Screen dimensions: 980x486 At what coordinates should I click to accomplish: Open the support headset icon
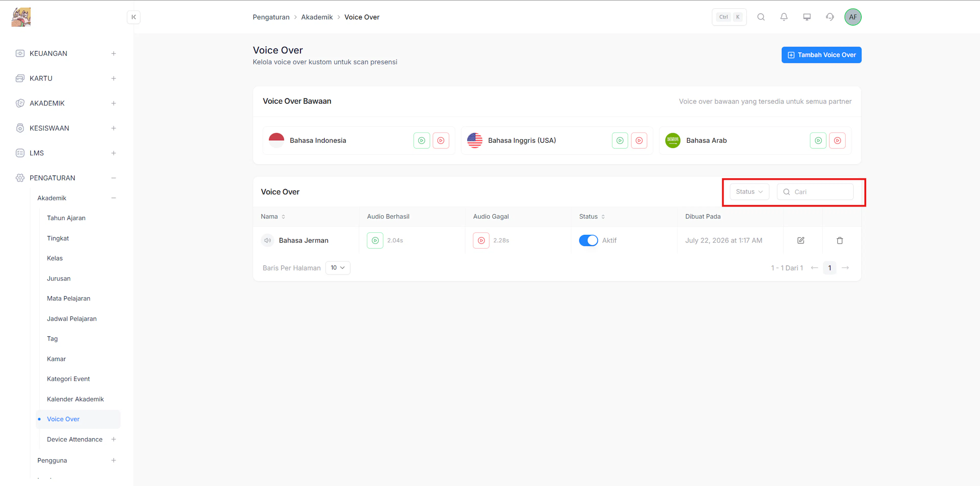[x=830, y=17]
